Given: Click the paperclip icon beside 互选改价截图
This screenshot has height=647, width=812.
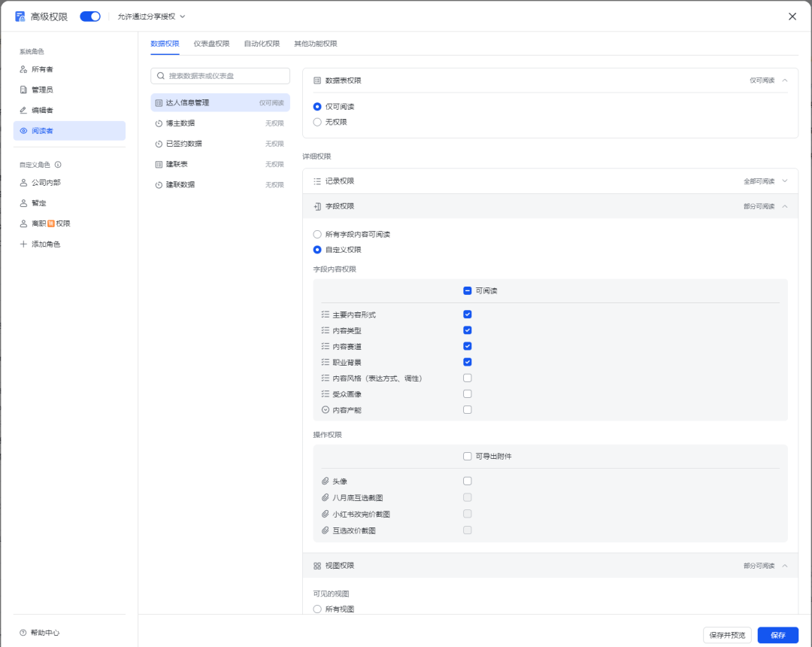Looking at the screenshot, I should (x=326, y=530).
